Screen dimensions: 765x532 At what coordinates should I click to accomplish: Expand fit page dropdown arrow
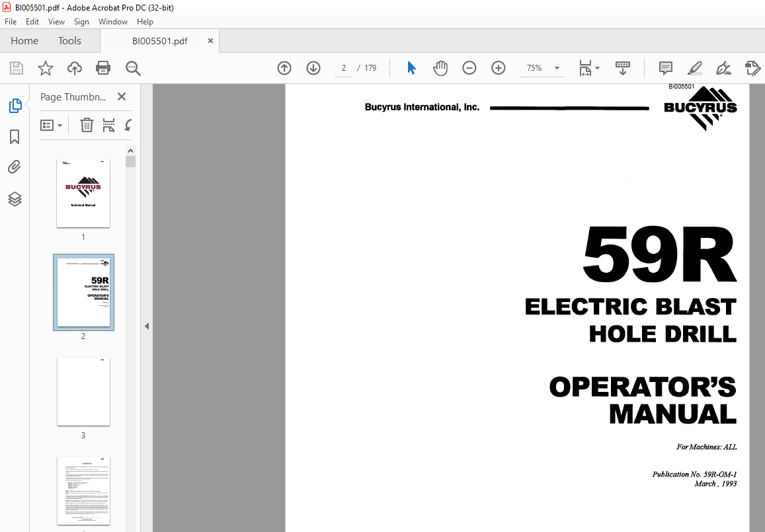tap(598, 68)
